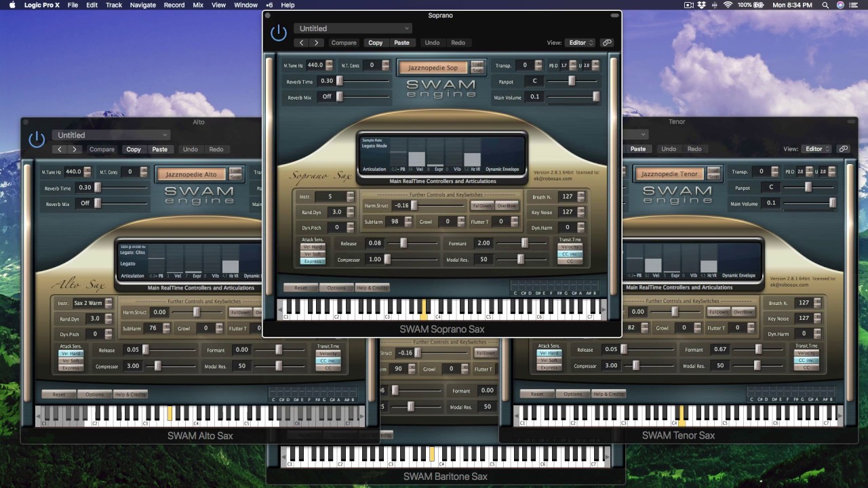
Task: Click the link icon in Soprano window
Action: (607, 43)
